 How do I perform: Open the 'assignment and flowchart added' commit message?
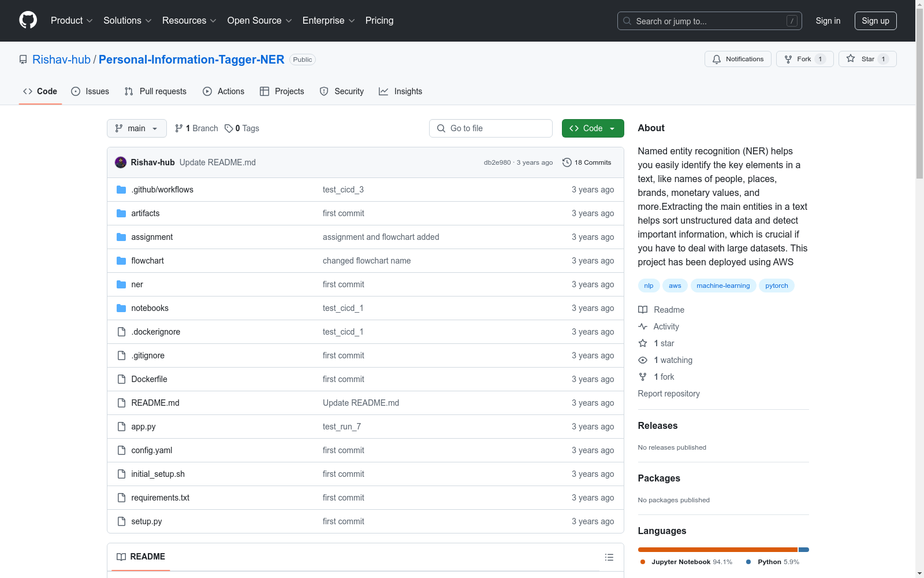pos(381,237)
